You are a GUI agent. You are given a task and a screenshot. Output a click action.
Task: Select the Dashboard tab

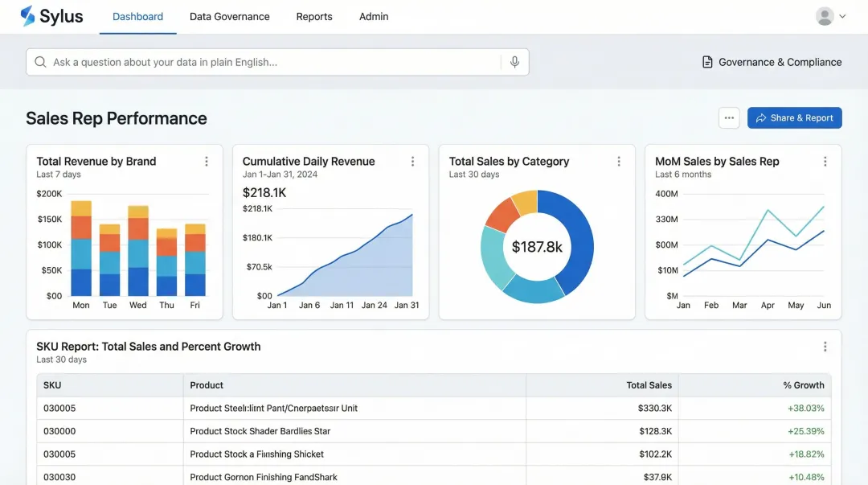[137, 16]
